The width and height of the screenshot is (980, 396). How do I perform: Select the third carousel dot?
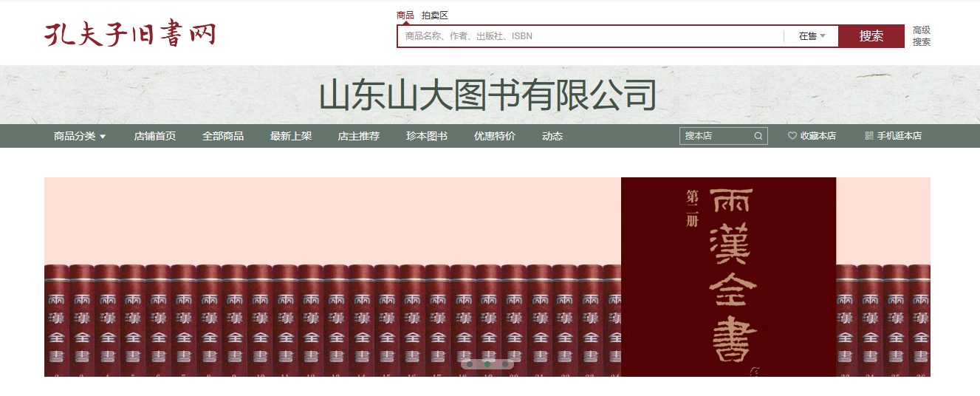tap(505, 364)
